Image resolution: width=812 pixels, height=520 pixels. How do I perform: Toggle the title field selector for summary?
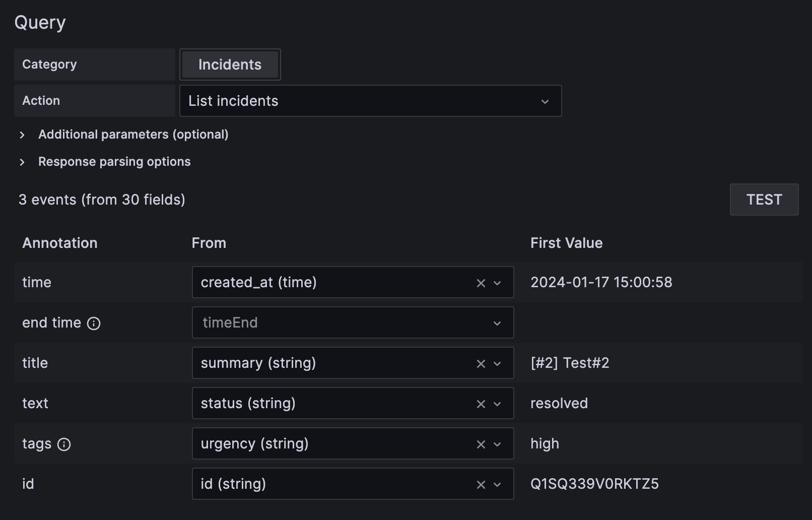point(497,363)
